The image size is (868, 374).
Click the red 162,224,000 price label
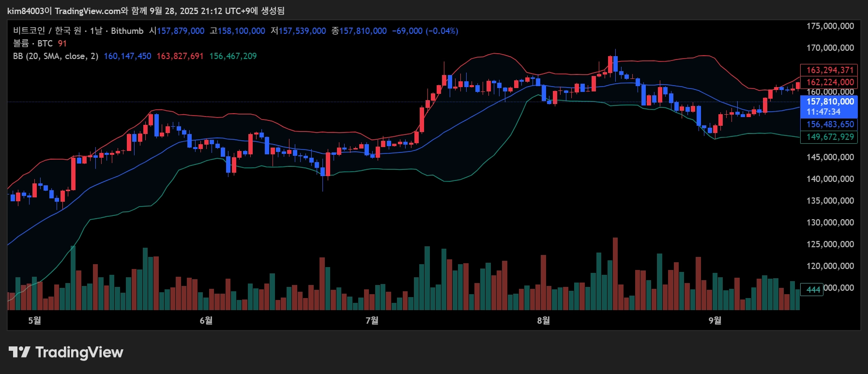[x=829, y=82]
